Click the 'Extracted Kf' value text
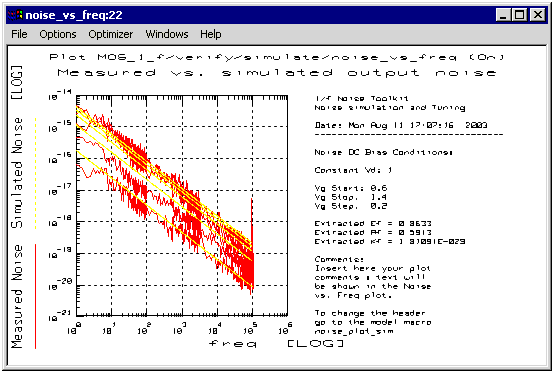552x372 pixels. [390, 241]
